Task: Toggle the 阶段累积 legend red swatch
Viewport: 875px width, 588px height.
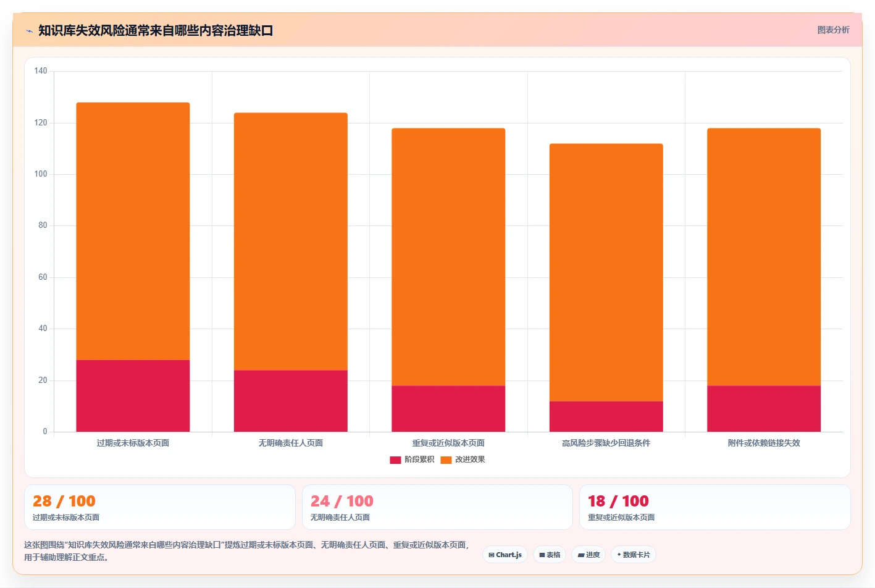Action: click(x=395, y=460)
